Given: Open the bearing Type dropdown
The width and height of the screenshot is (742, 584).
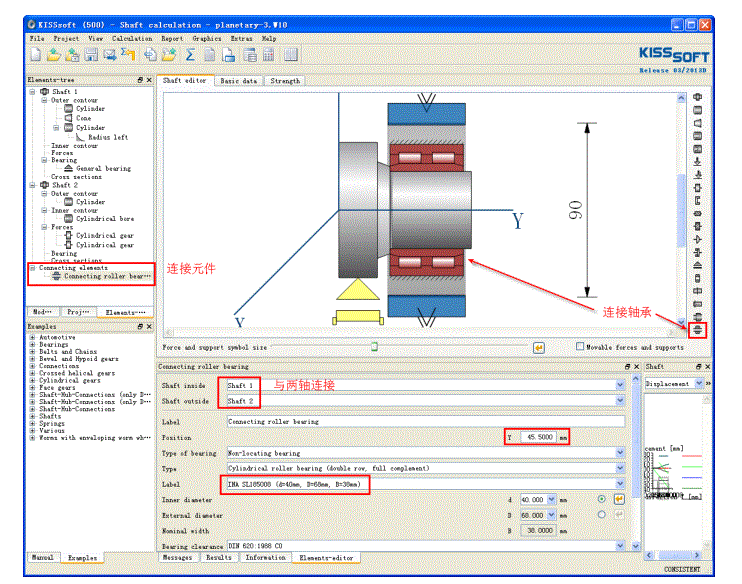Looking at the screenshot, I should [619, 468].
